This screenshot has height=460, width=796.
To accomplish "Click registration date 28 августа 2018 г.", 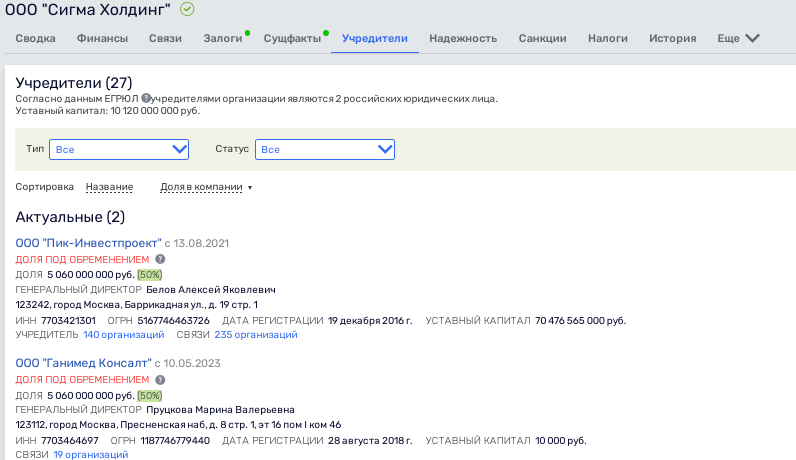I will coord(370,441).
